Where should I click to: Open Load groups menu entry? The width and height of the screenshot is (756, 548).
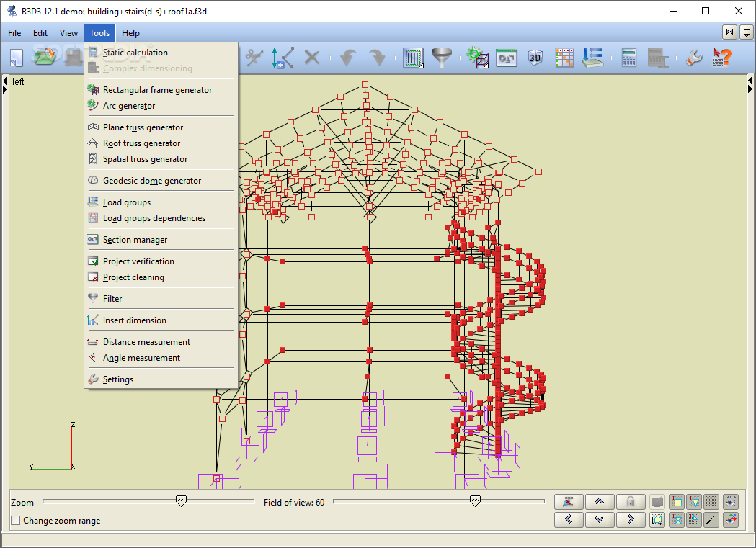point(161,203)
